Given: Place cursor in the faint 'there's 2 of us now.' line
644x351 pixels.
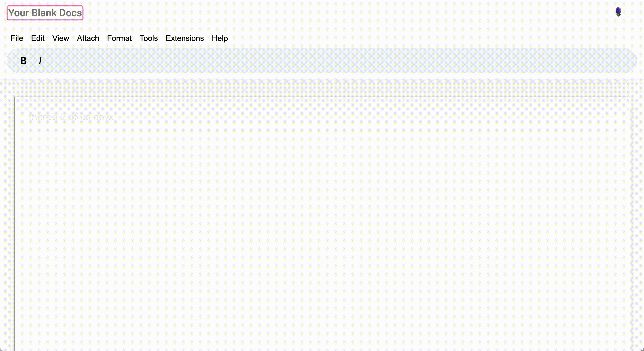Looking at the screenshot, I should [71, 117].
